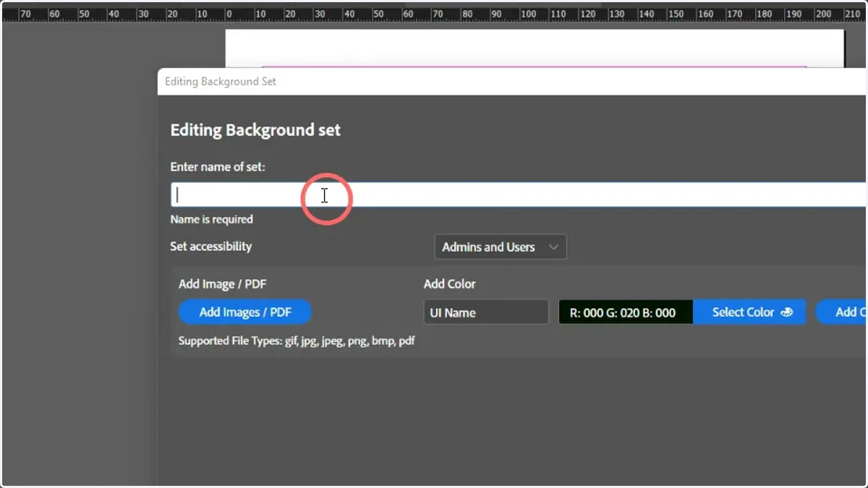The height and width of the screenshot is (488, 868).
Task: Click the UI Name color input field
Action: click(x=486, y=312)
